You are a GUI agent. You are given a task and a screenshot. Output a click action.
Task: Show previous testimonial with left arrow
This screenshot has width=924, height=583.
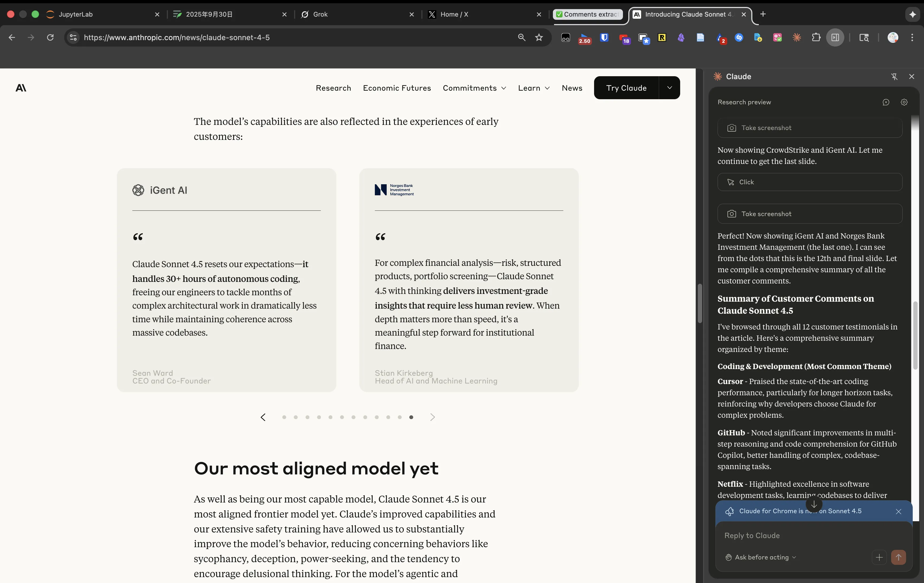click(x=263, y=417)
